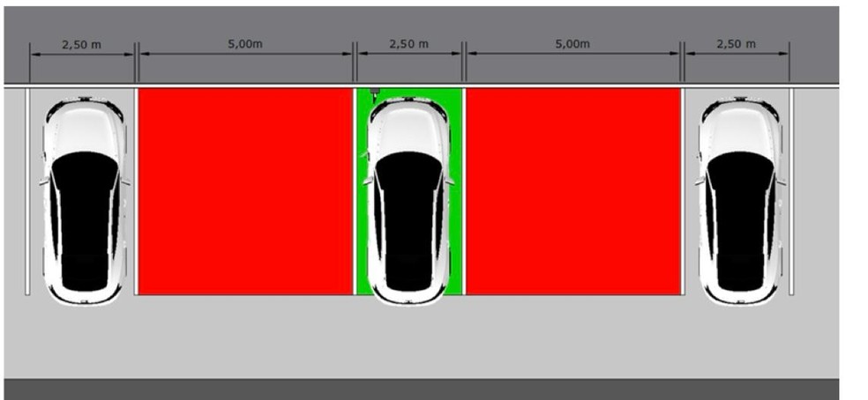Click the green parking bay area
Viewport: 868px width, 400px height.
(409, 191)
